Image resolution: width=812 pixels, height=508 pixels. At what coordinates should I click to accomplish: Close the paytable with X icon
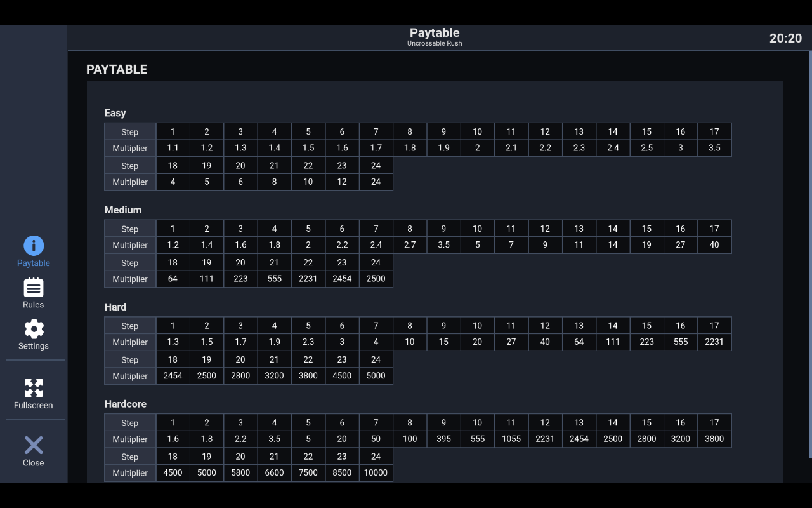click(x=34, y=445)
